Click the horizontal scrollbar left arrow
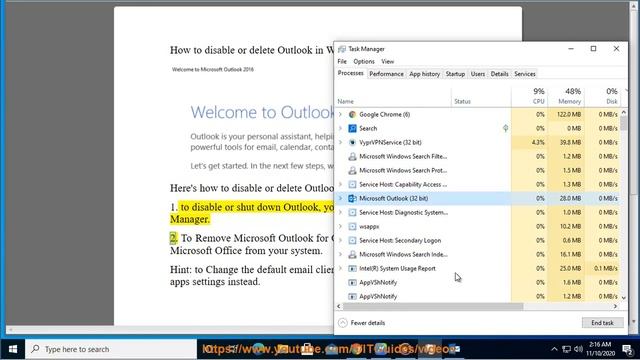Viewport: 640px width, 360px height. (x=339, y=306)
